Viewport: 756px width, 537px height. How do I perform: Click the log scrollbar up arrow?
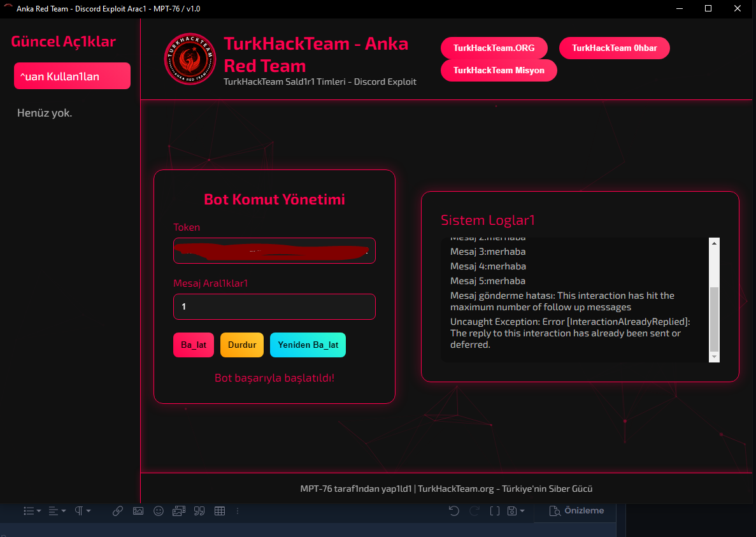tap(714, 243)
